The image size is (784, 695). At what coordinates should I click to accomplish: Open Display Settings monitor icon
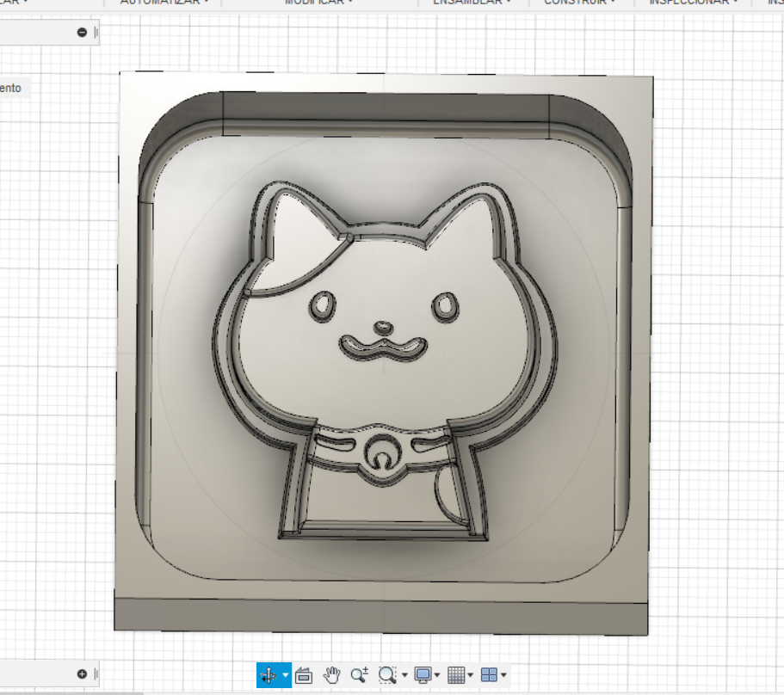423,675
